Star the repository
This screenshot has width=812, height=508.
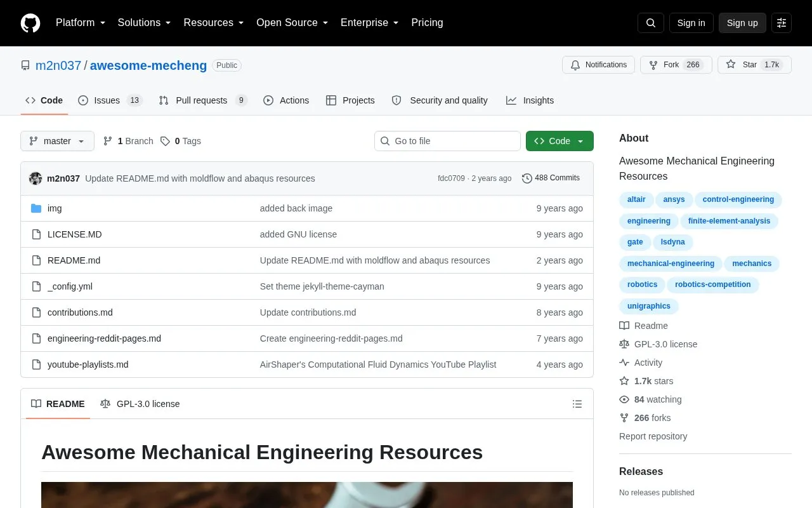[754, 65]
